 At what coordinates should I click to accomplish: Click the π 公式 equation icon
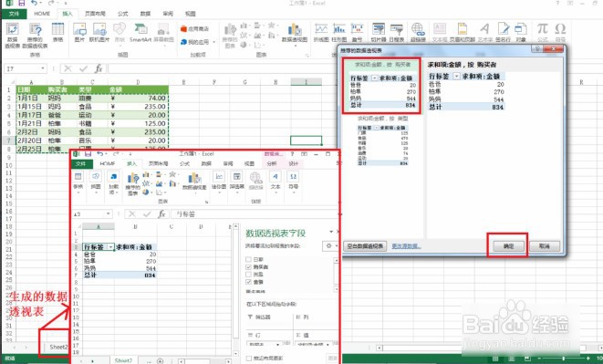point(542,32)
